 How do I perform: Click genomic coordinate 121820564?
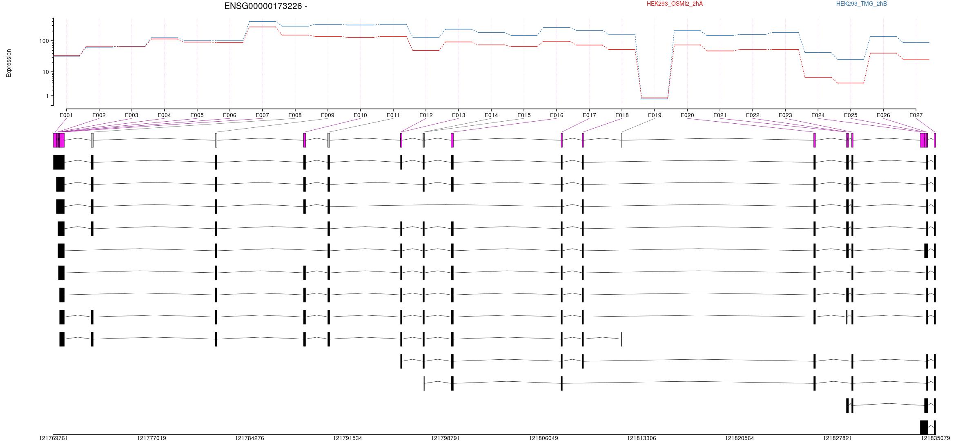click(x=739, y=438)
